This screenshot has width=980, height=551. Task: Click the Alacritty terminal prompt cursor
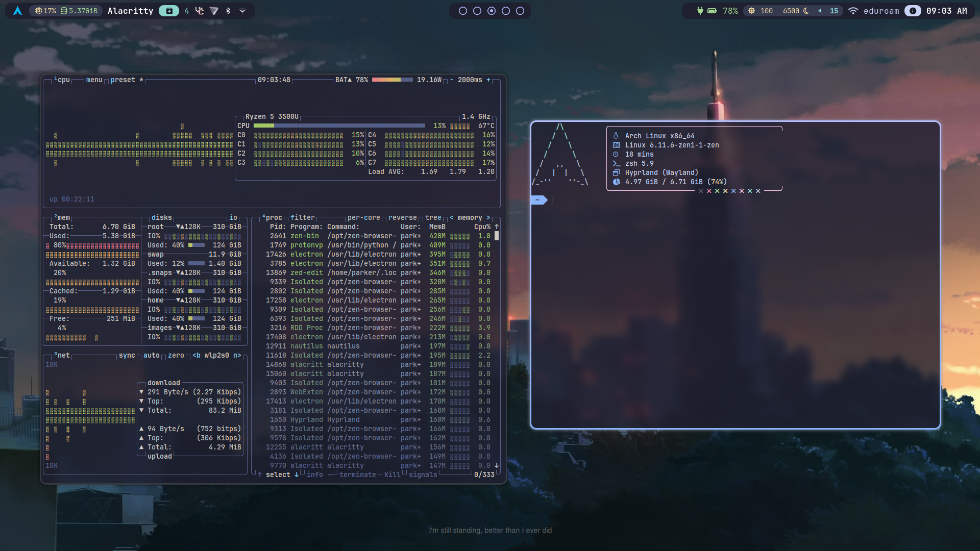point(552,200)
